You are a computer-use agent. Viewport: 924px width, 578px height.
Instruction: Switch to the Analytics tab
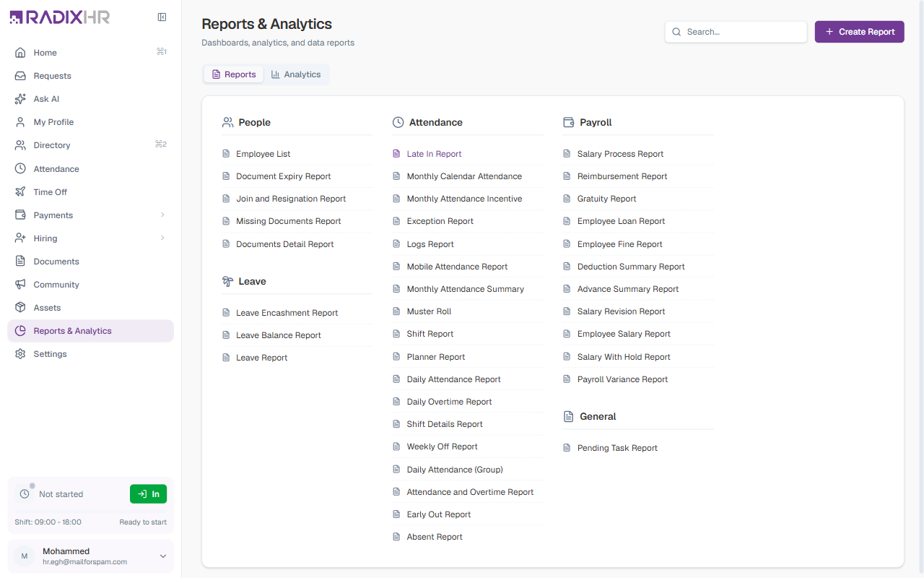coord(296,74)
